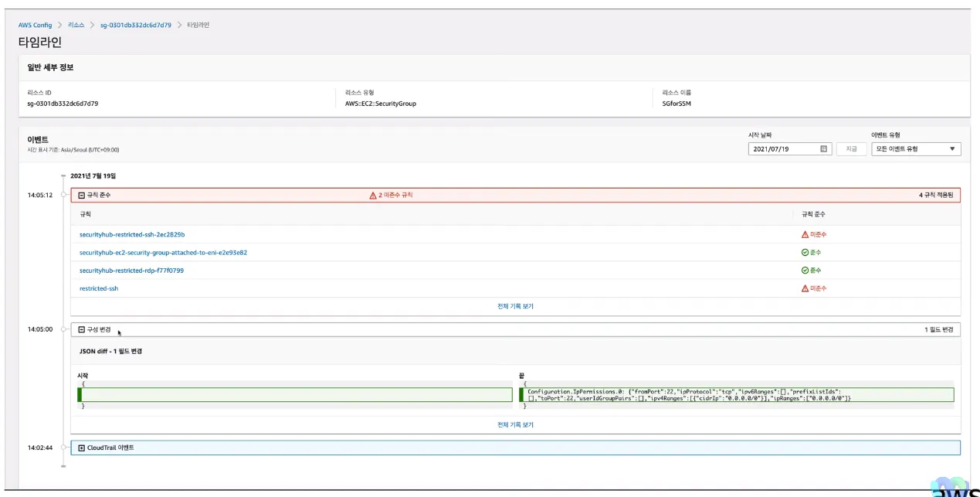Open securityhub-ec2-security-group-attached-to-eni rule
The height and width of the screenshot is (497, 980).
[x=163, y=253]
